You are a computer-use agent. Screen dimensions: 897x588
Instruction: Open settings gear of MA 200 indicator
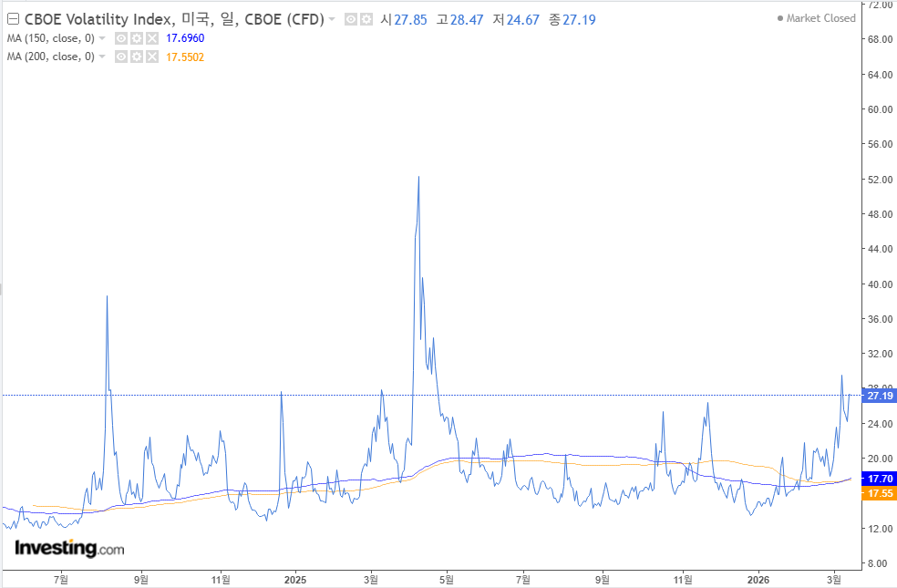(x=136, y=57)
